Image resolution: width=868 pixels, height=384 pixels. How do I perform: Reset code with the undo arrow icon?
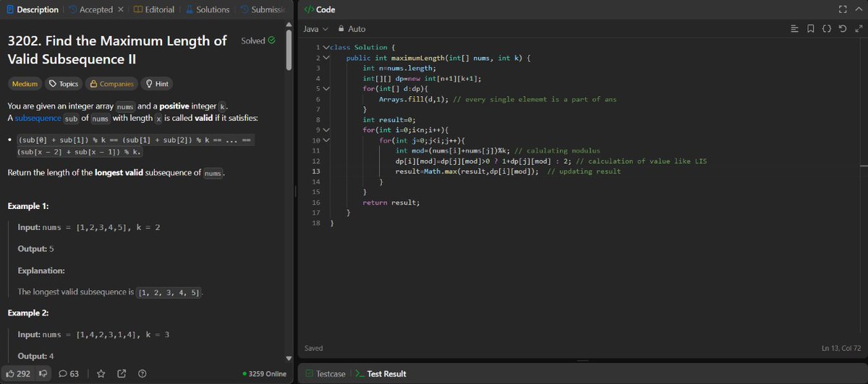pyautogui.click(x=843, y=29)
